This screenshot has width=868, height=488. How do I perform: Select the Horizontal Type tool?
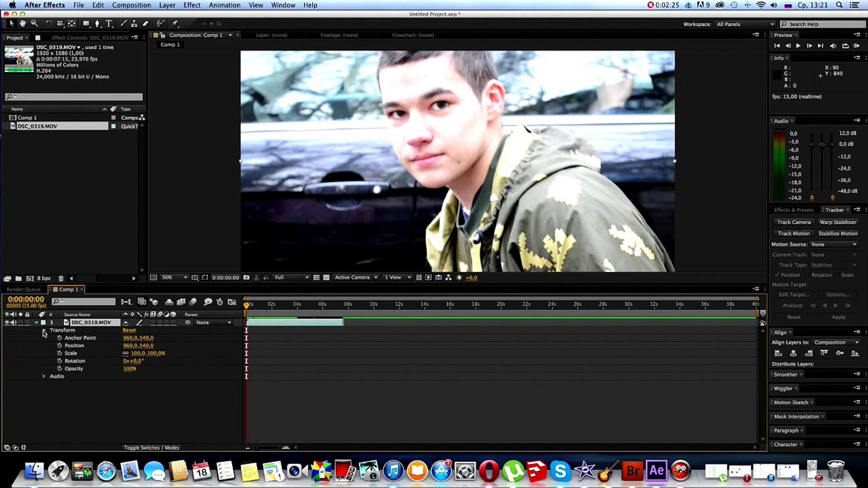(108, 23)
